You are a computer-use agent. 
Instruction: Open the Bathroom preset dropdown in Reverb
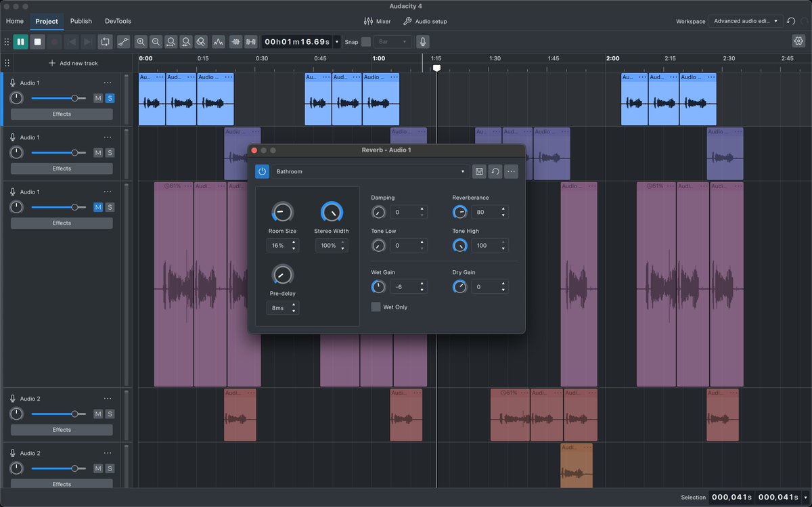pos(371,172)
